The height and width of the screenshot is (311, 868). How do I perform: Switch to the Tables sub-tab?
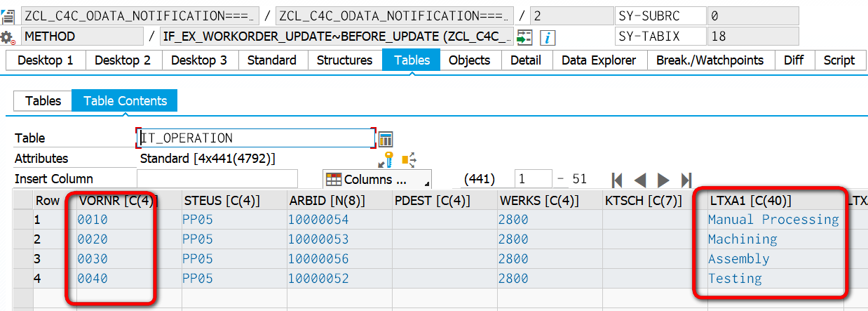(x=43, y=101)
